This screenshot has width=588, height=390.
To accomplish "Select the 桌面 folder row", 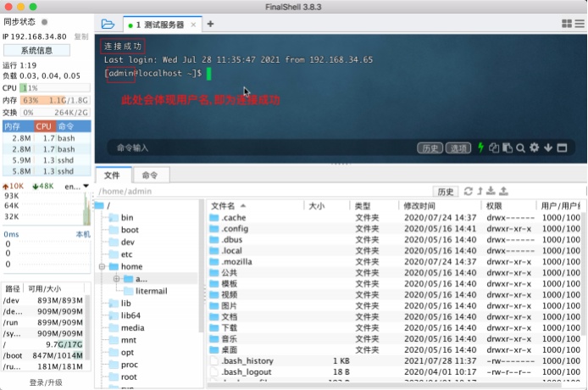I will pos(395,350).
